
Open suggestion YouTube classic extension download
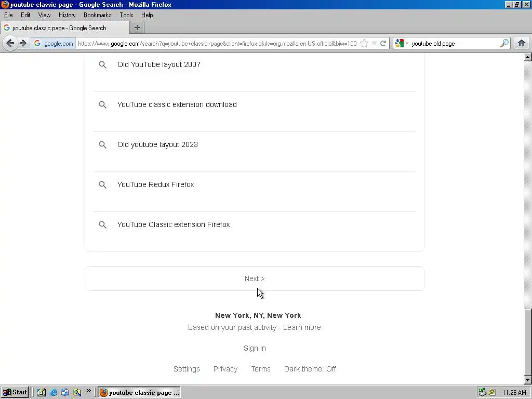pyautogui.click(x=177, y=104)
